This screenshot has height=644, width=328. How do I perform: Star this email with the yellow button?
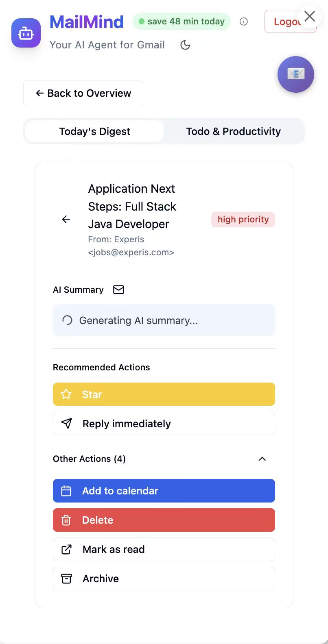[x=164, y=394]
